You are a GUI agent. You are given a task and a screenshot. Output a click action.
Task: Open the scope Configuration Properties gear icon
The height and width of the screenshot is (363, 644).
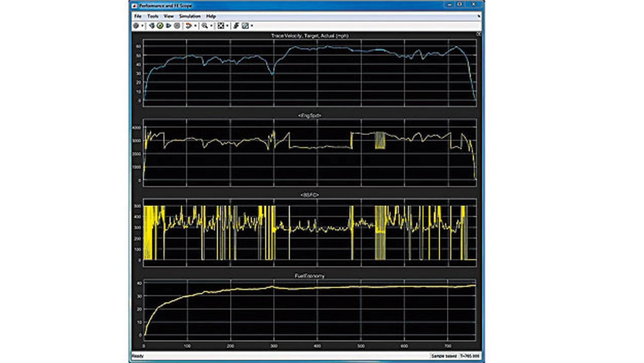click(136, 26)
